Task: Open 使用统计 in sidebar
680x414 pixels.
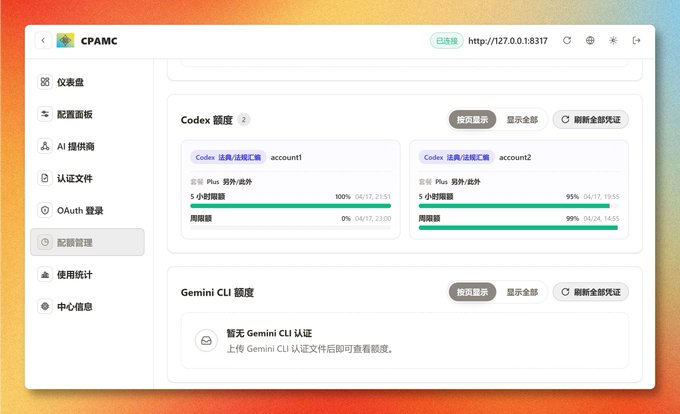Action: 87,274
